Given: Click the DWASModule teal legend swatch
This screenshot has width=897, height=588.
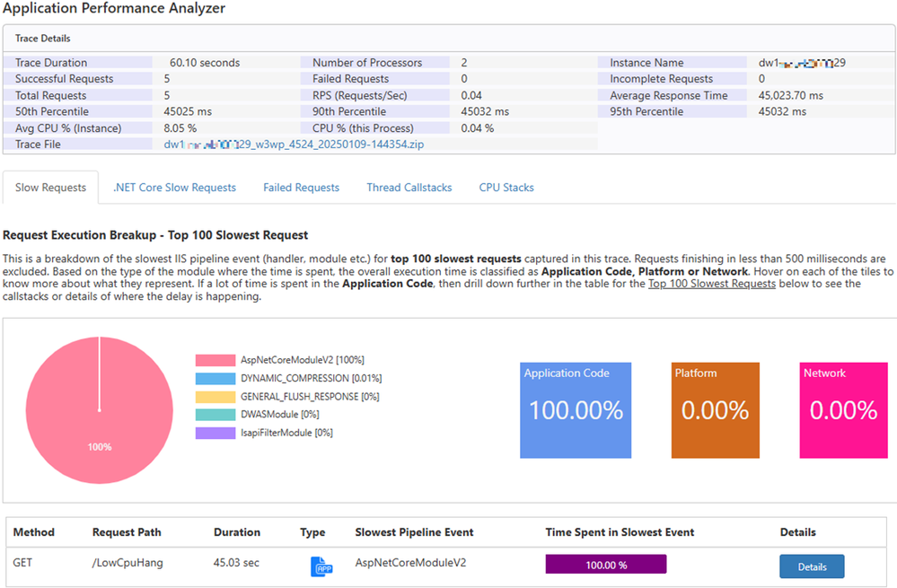Looking at the screenshot, I should click(x=215, y=414).
